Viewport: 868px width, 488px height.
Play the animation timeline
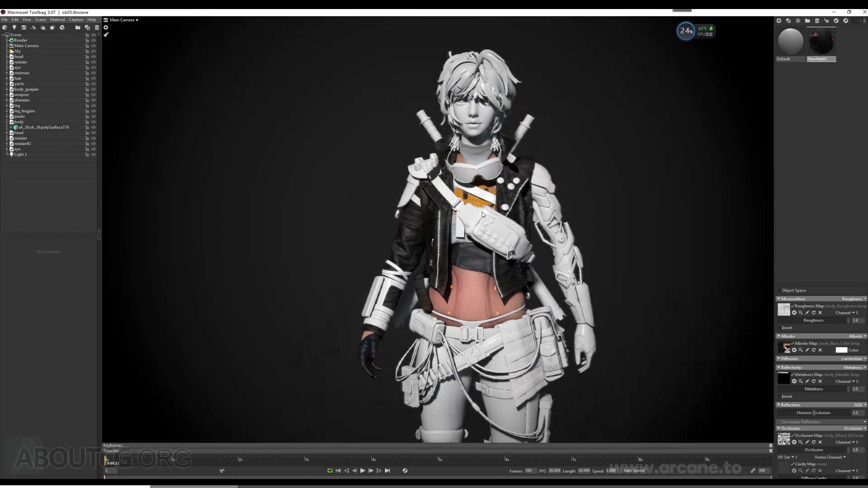point(363,471)
